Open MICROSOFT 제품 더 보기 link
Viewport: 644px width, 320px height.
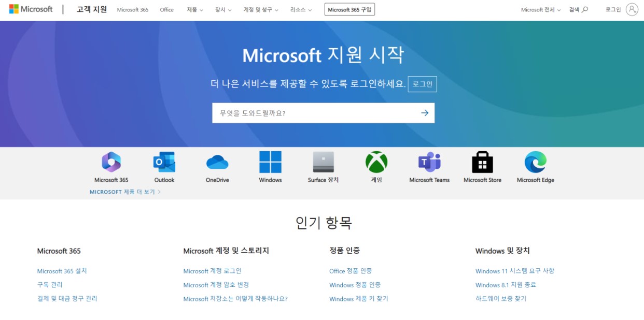125,192
